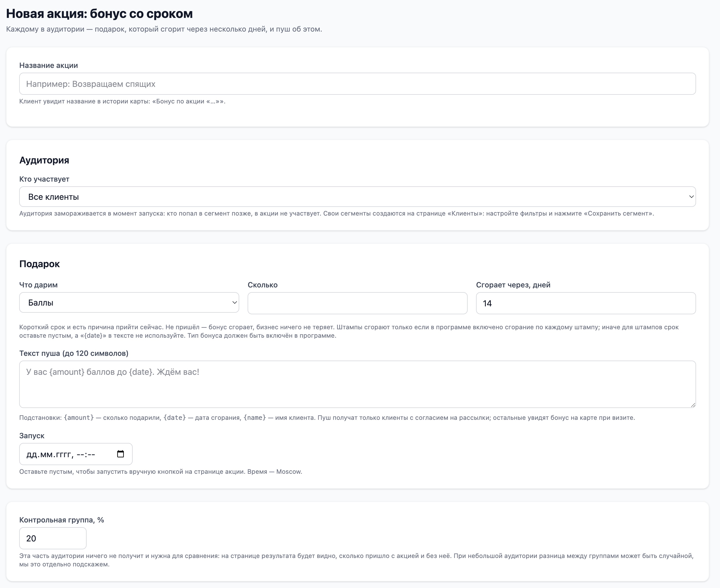Open the calendar picker icon in «Запуск»
The height and width of the screenshot is (588, 720).
coord(121,454)
